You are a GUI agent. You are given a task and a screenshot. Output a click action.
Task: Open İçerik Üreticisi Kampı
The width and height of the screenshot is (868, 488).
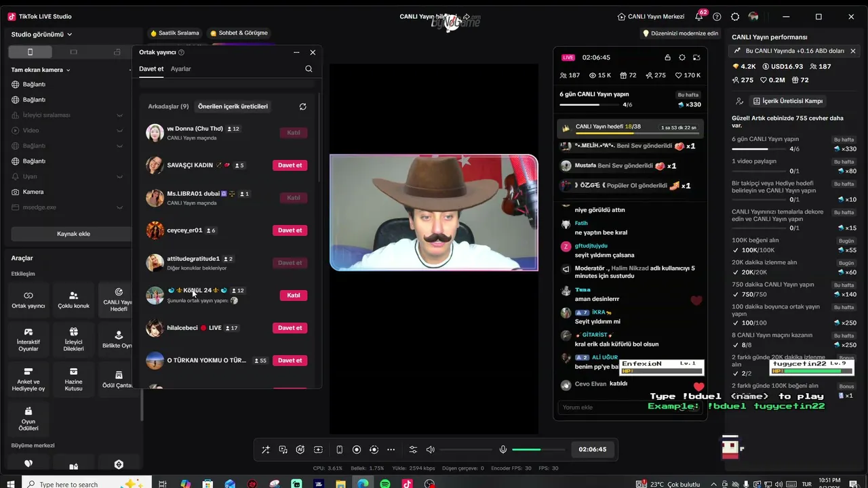[x=787, y=101]
